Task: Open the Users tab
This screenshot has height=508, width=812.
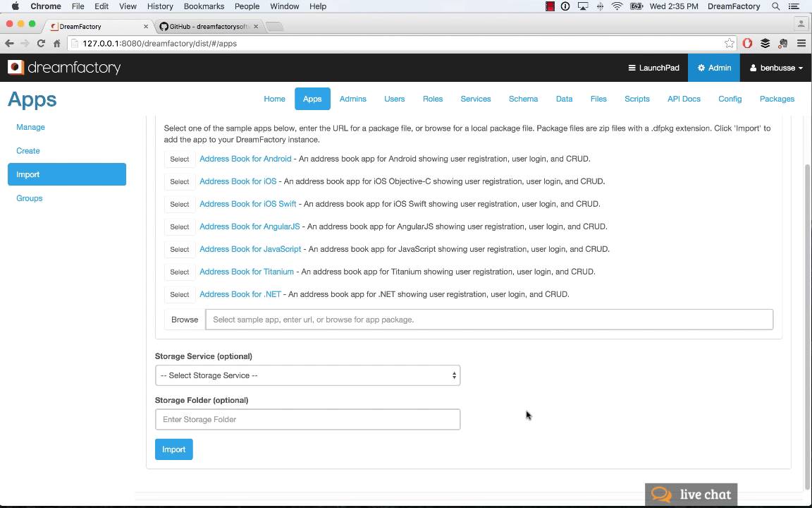Action: (395, 99)
